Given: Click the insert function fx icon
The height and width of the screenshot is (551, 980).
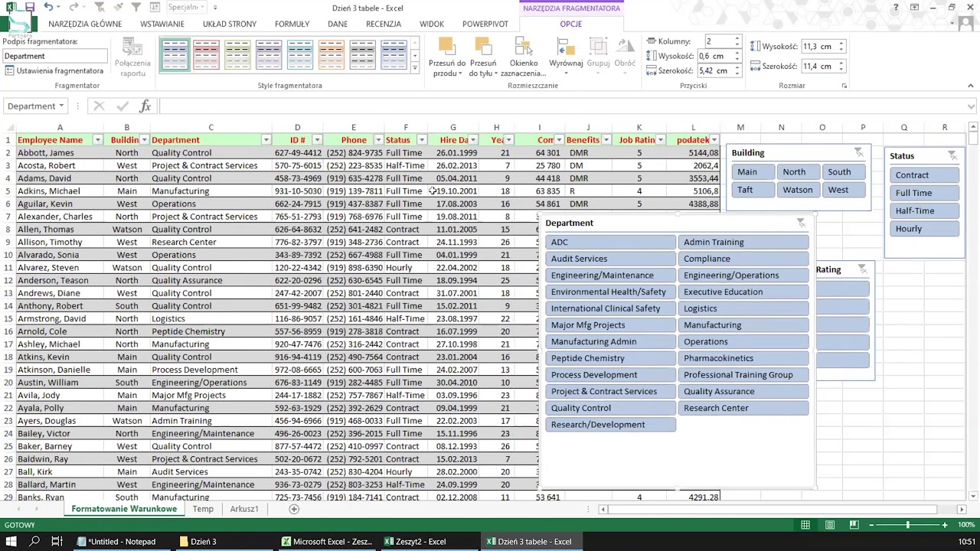Looking at the screenshot, I should click(x=145, y=106).
